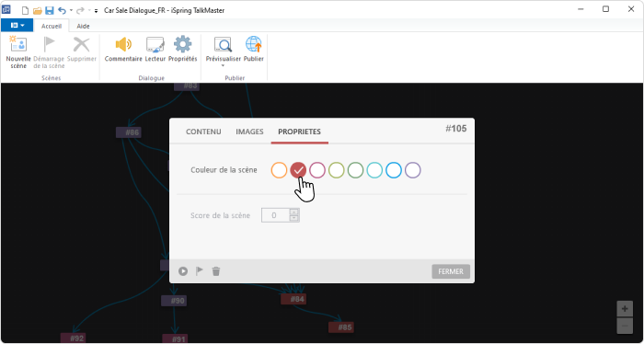The height and width of the screenshot is (344, 644).
Task: Open the Propriétés gear icon
Action: (182, 43)
